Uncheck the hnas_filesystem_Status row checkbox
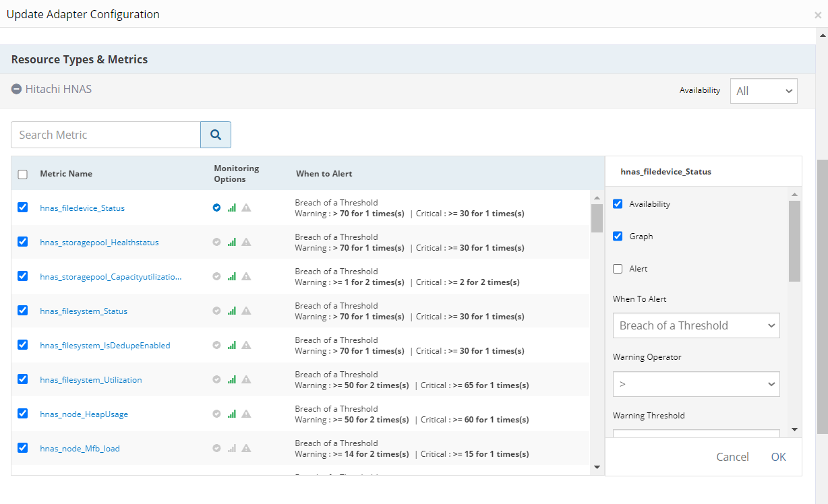This screenshot has width=828, height=504. click(22, 310)
